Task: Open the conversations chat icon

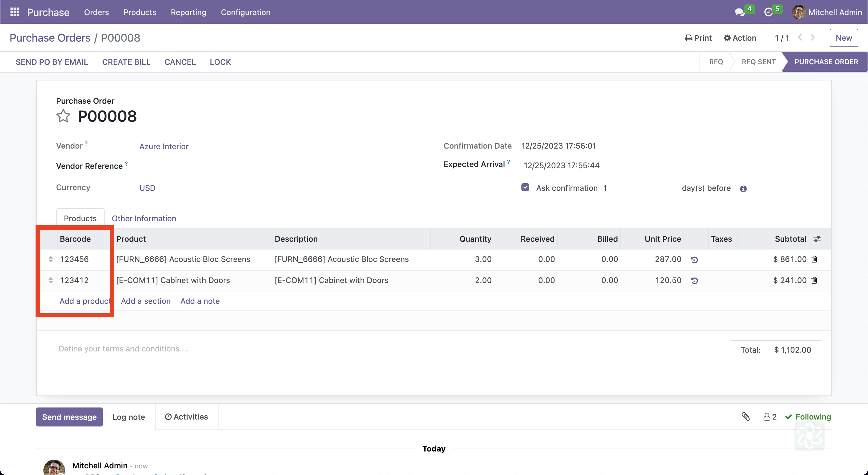Action: tap(740, 12)
